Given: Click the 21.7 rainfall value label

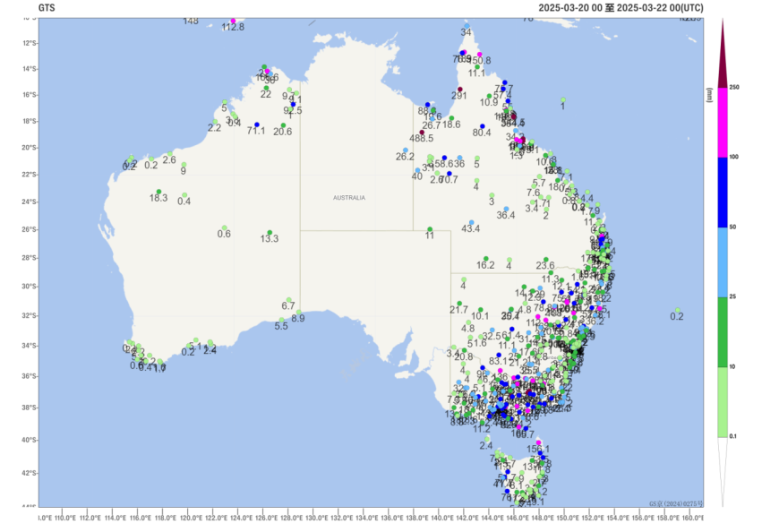Looking at the screenshot, I should (x=458, y=310).
